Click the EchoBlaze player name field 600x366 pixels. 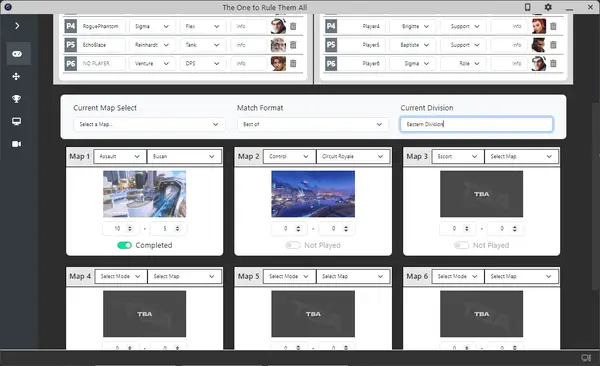[x=102, y=45]
